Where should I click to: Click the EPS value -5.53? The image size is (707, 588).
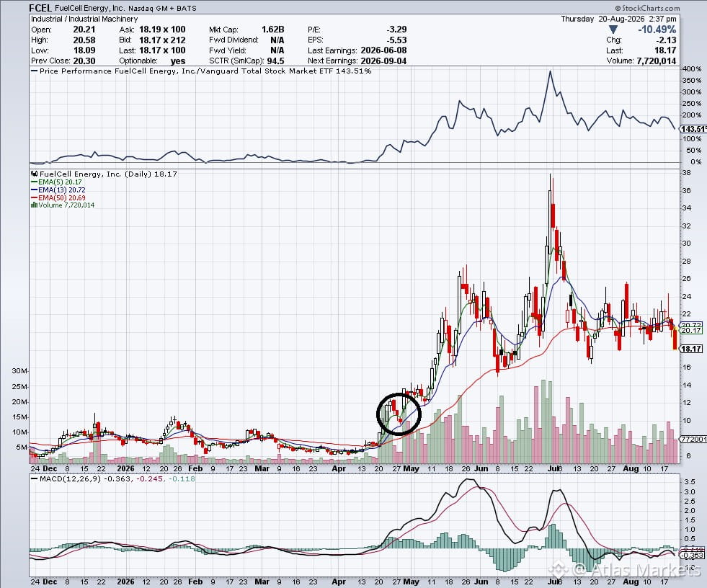point(397,40)
